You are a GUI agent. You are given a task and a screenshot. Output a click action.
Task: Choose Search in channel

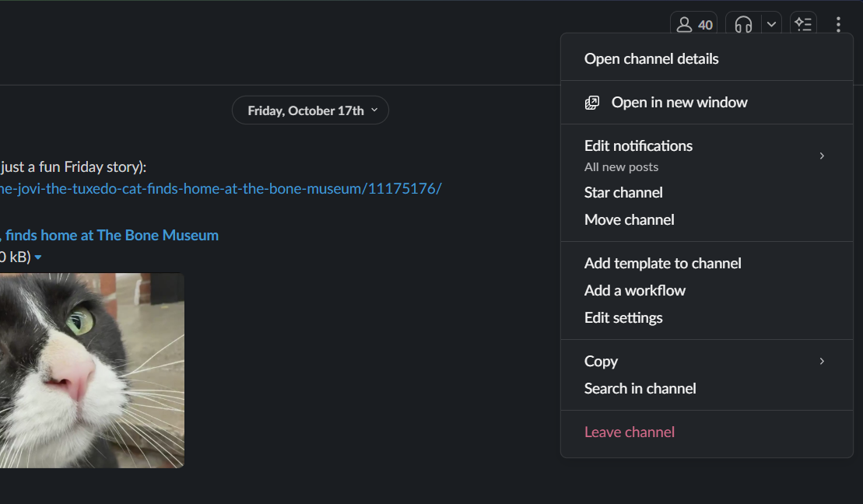click(x=640, y=389)
